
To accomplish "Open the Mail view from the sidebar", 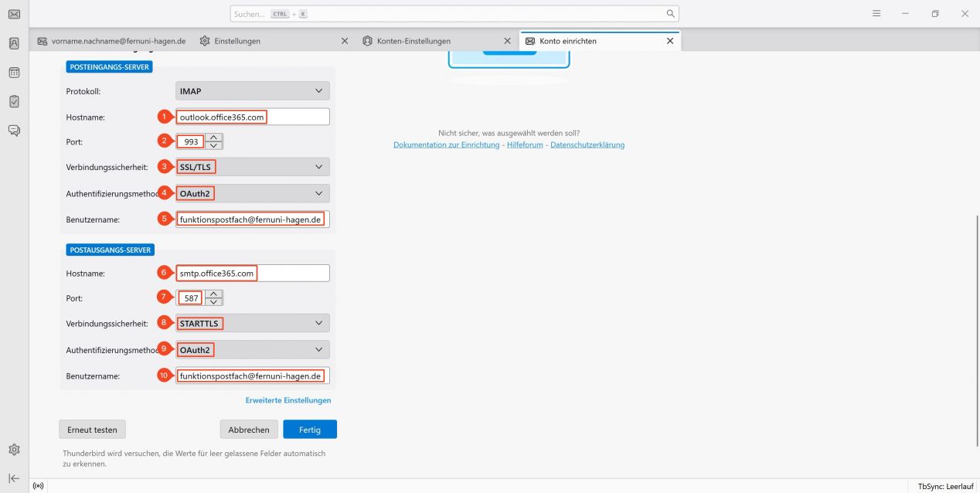I will 13,13.
